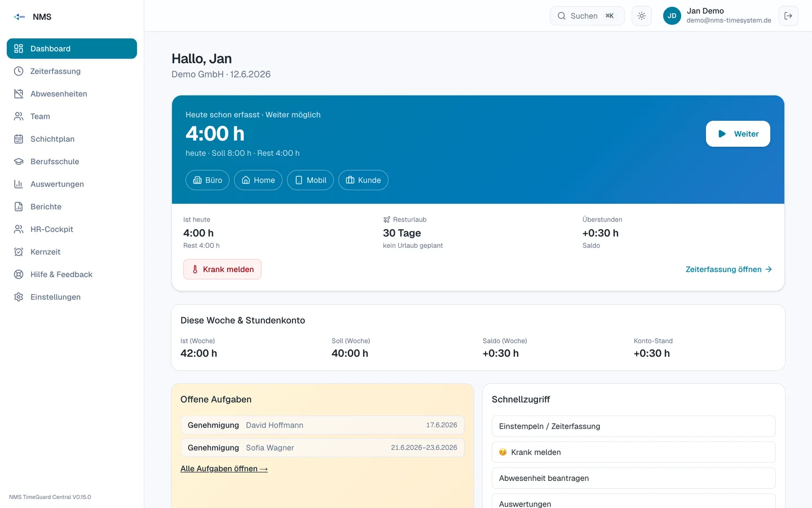Viewport: 812px width, 508px height.
Task: Click the Zeiterfassung clock icon
Action: point(19,71)
